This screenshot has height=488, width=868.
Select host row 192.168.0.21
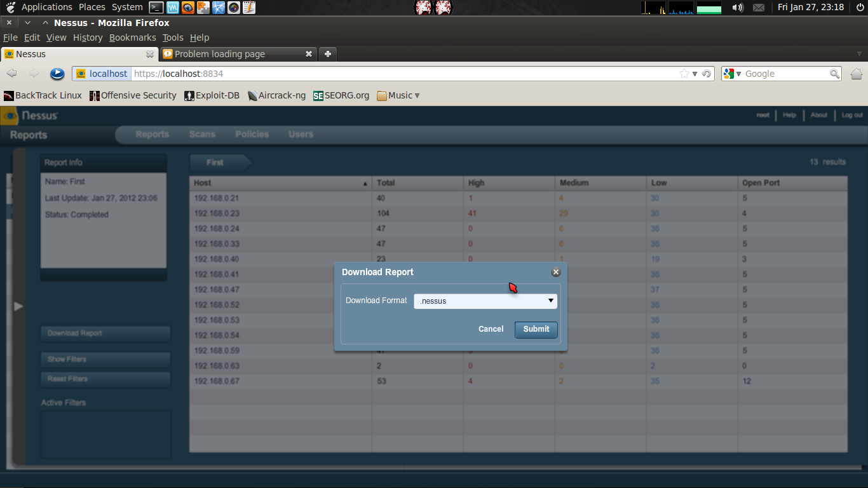[x=519, y=198]
